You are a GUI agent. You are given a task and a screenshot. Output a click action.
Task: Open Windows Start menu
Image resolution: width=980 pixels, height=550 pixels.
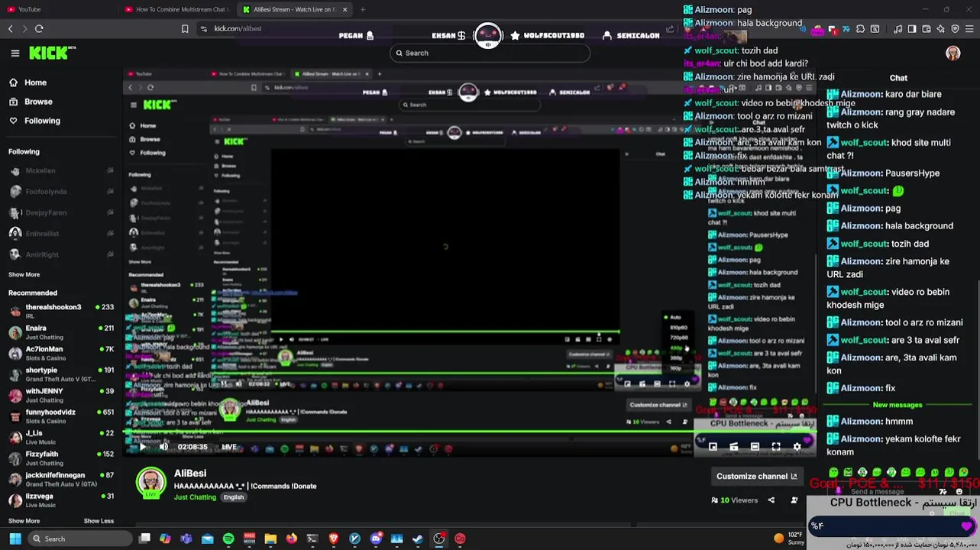pos(15,539)
